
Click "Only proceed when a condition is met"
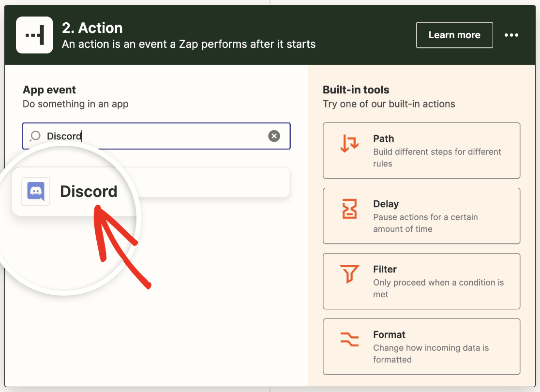[x=438, y=288]
